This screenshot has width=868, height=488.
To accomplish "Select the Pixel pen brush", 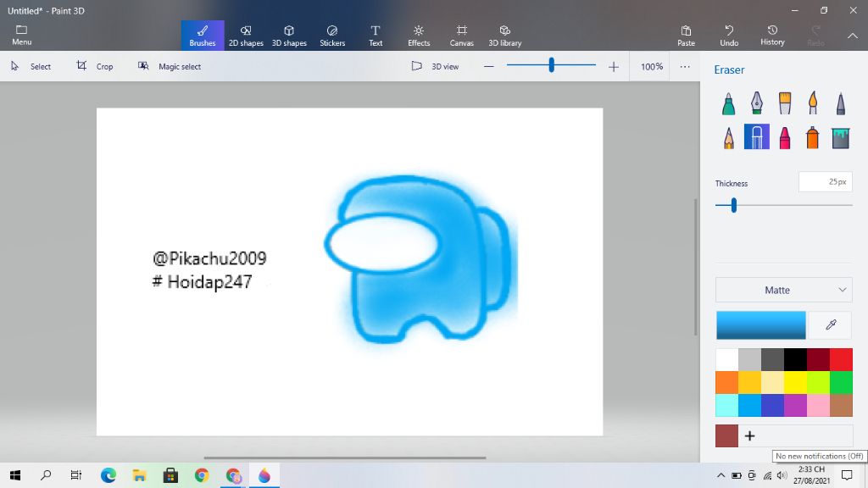I will click(x=840, y=103).
